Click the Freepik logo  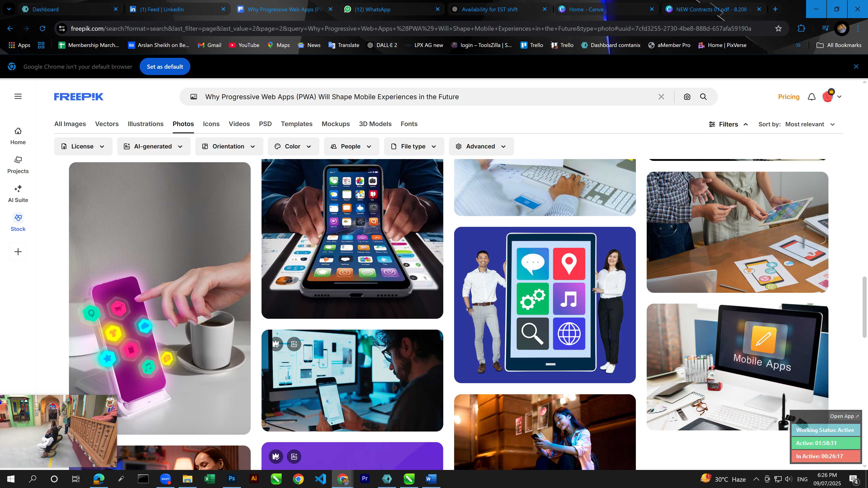[x=78, y=97]
